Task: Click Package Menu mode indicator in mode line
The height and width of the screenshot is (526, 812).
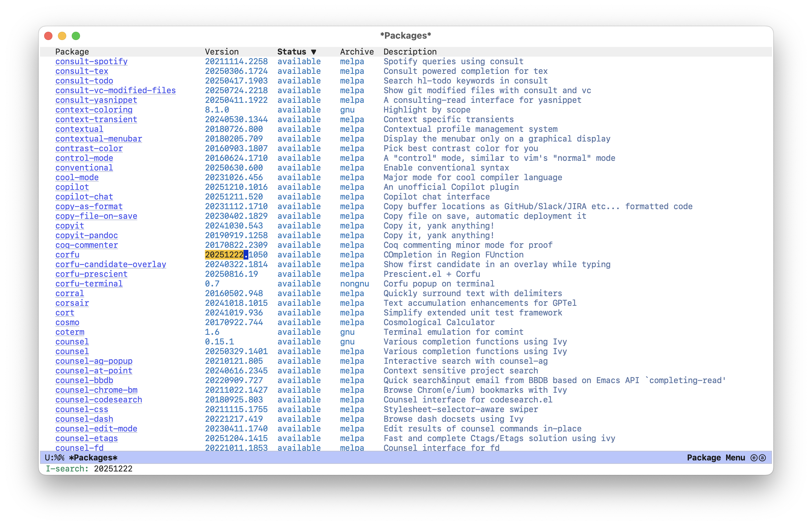Action: pyautogui.click(x=716, y=458)
